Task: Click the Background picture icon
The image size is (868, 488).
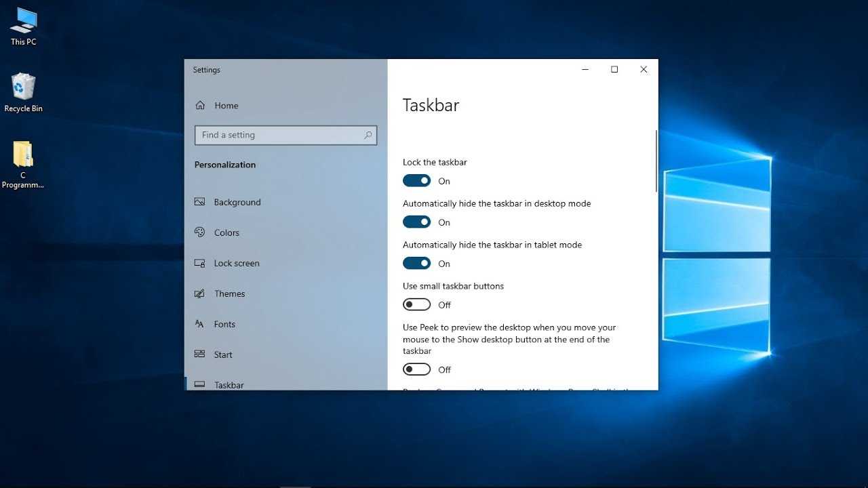Action: click(199, 202)
